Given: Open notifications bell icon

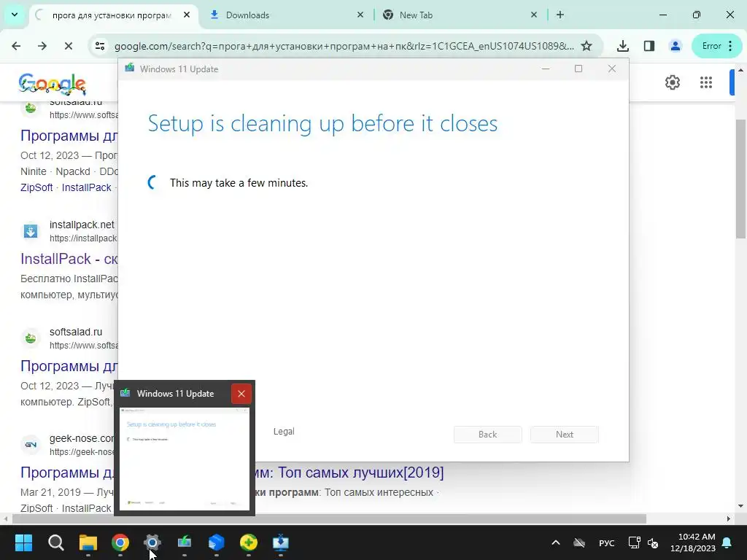Looking at the screenshot, I should [x=727, y=542].
